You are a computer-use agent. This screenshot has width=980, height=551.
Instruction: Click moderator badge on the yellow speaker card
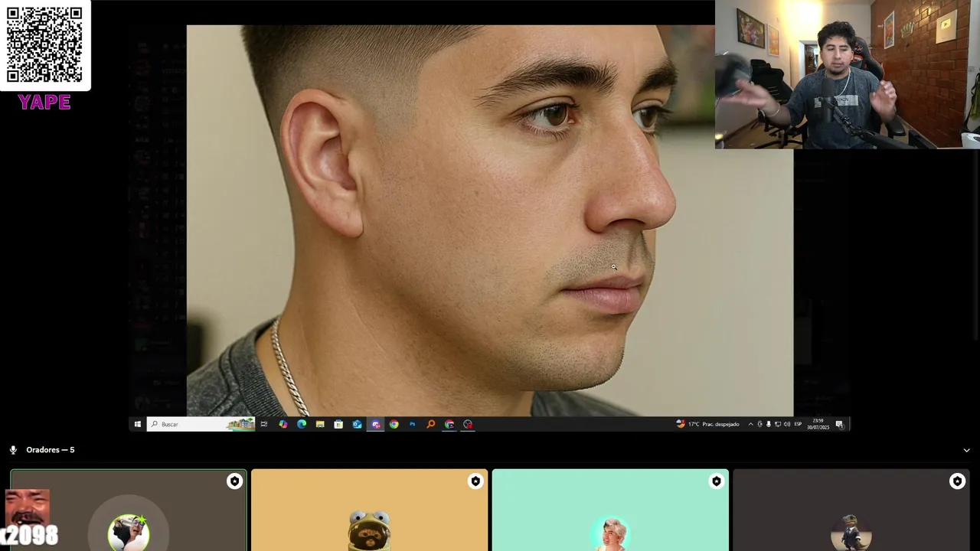[x=475, y=481]
